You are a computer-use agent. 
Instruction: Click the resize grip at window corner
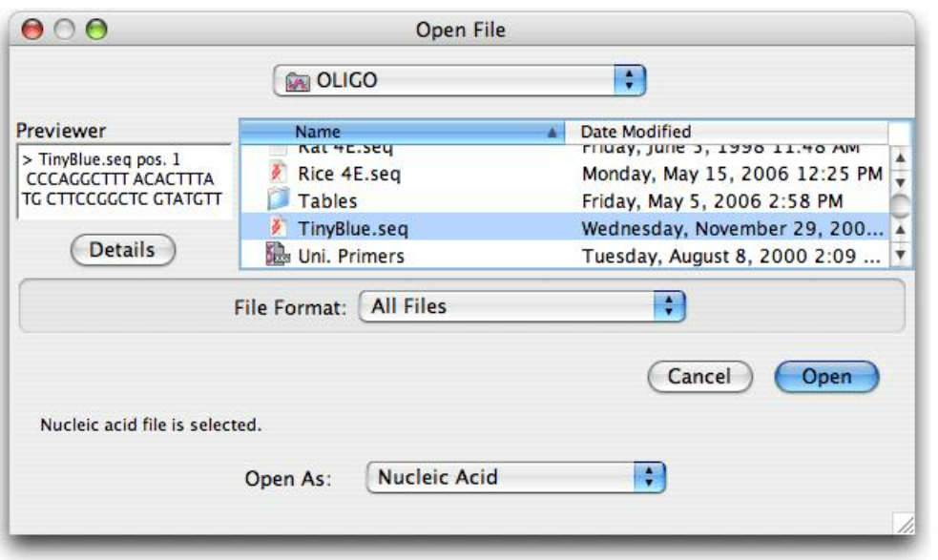[904, 524]
